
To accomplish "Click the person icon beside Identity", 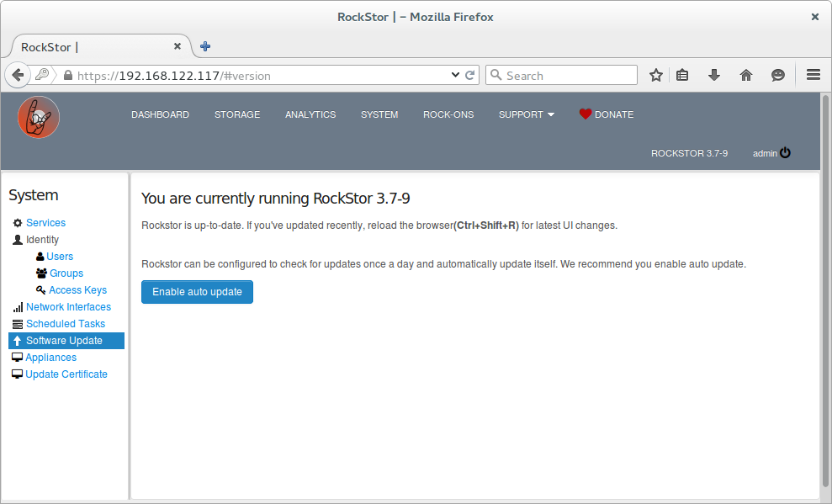I will (18, 240).
